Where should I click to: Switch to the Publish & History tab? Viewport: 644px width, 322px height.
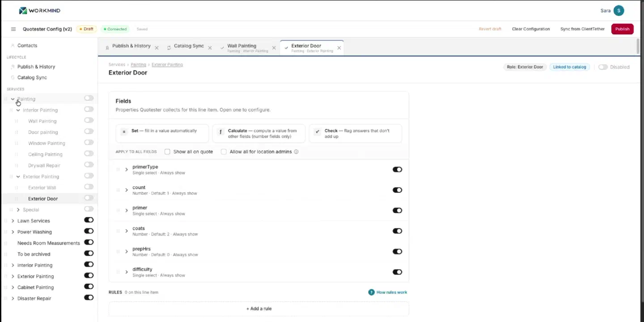coord(131,46)
